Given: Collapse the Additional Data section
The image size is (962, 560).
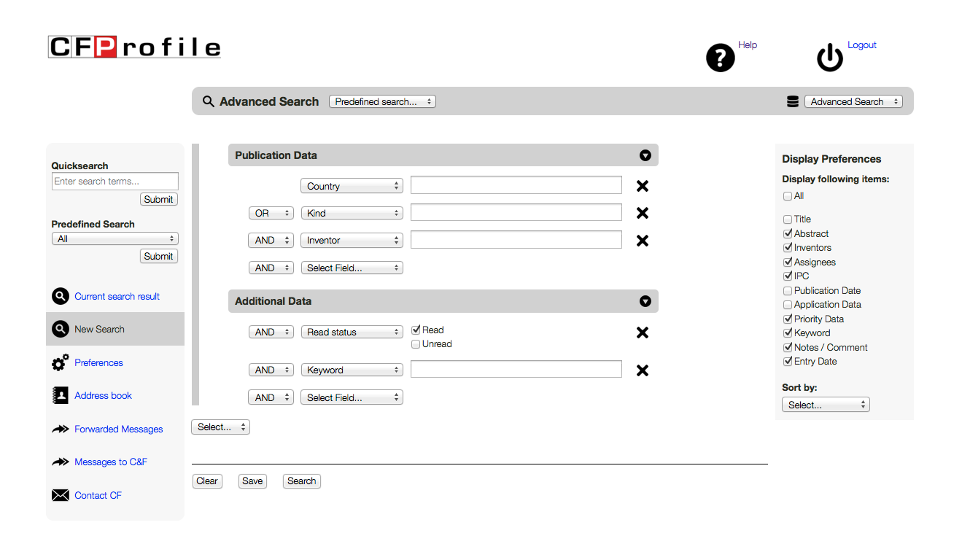Looking at the screenshot, I should 645,301.
